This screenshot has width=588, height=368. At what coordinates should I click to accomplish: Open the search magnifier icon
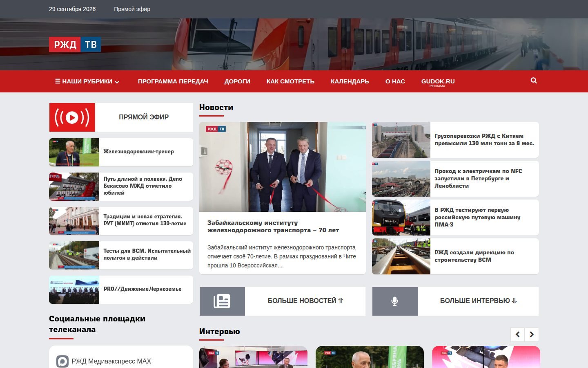click(534, 81)
